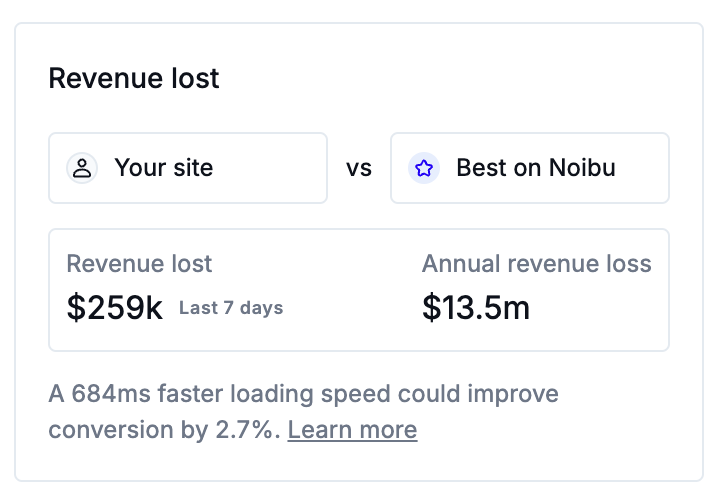
Task: Click the Your site text label
Action: click(x=164, y=168)
